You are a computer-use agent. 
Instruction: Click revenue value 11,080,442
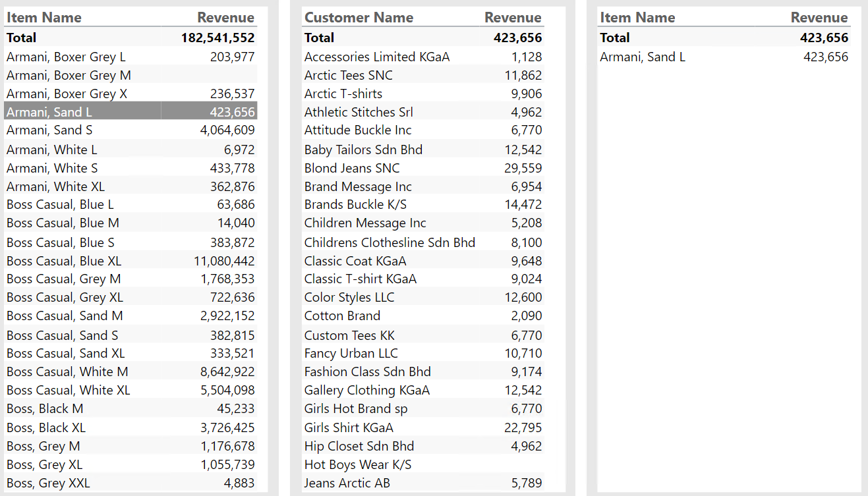pos(224,261)
